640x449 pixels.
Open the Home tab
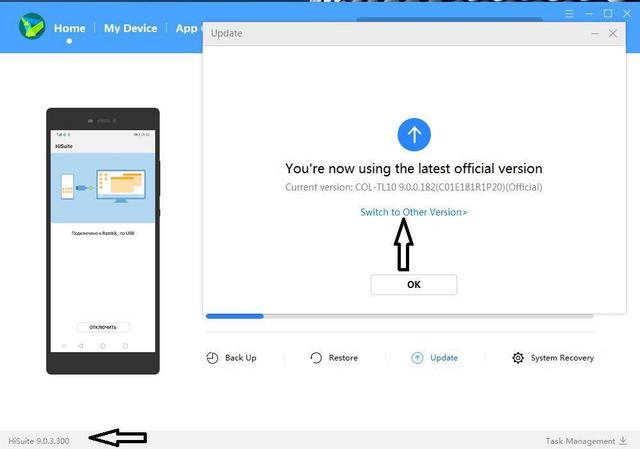(x=70, y=28)
